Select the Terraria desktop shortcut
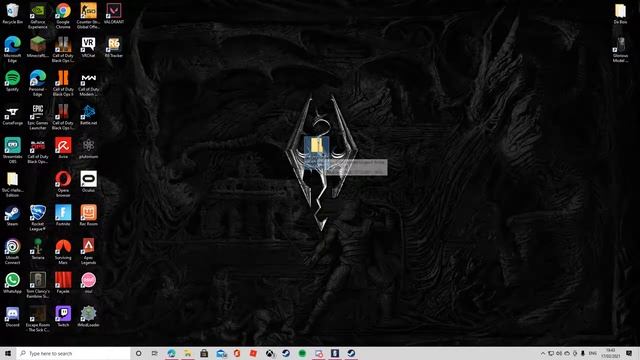Image resolution: width=640 pixels, height=360 pixels. pos(38,249)
